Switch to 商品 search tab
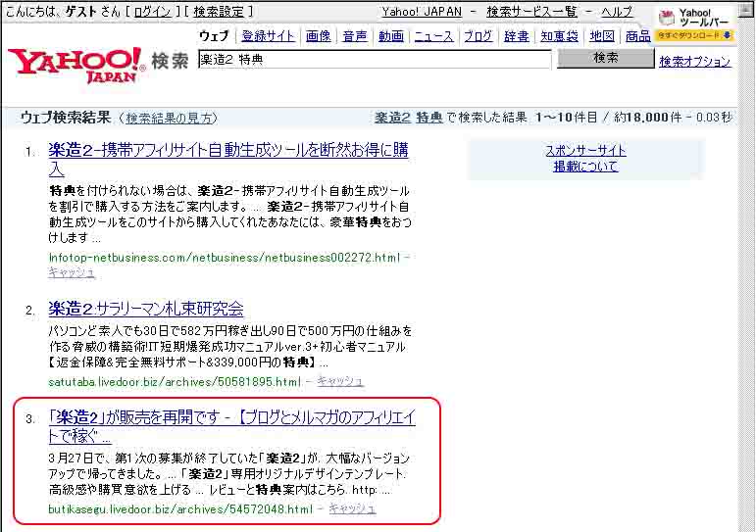This screenshot has height=532, width=756. pos(638,36)
